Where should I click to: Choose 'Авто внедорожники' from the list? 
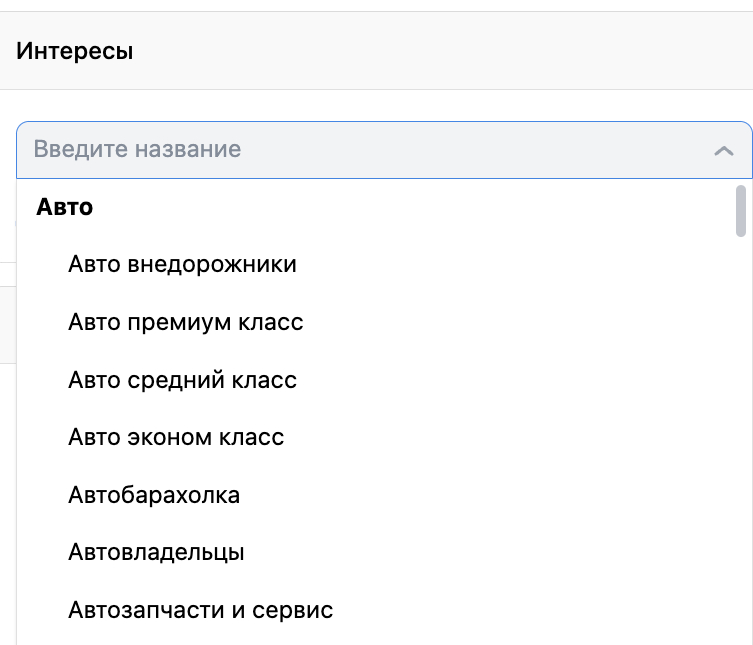(x=182, y=265)
